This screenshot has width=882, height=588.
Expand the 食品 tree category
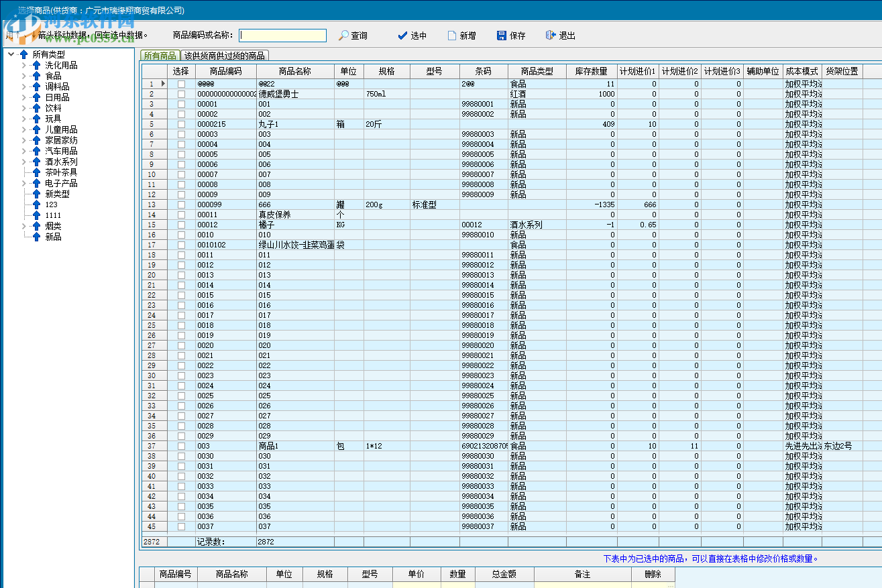click(23, 76)
